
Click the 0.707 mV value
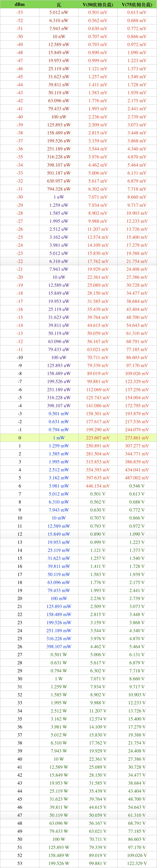coord(98,36)
